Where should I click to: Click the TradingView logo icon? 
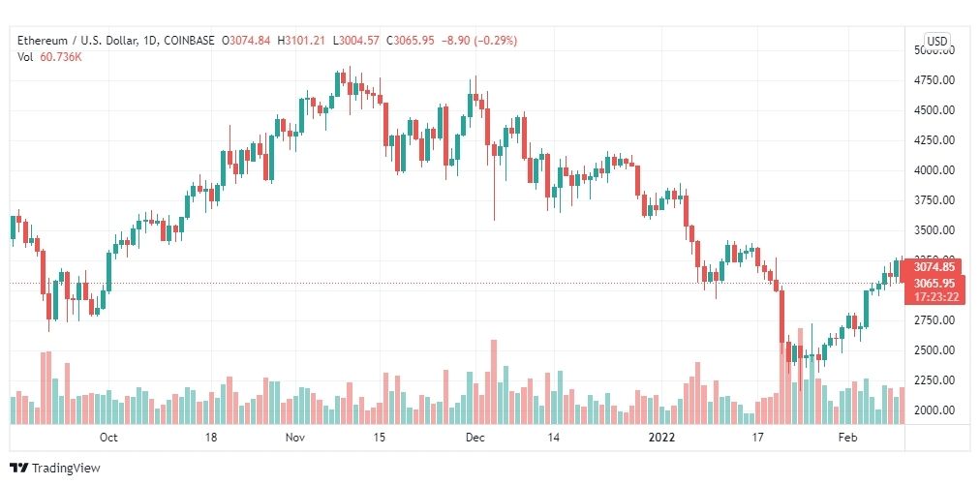[x=18, y=469]
